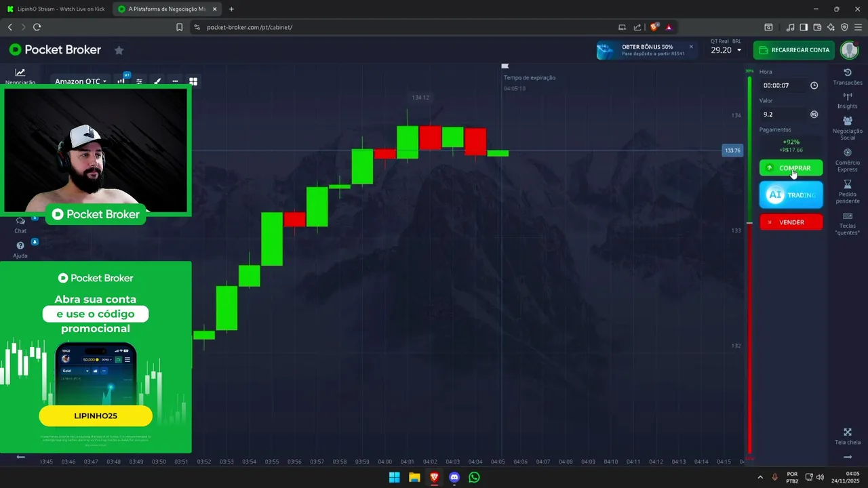This screenshot has width=868, height=488.
Task: Open the user profile avatar
Action: [x=849, y=50]
